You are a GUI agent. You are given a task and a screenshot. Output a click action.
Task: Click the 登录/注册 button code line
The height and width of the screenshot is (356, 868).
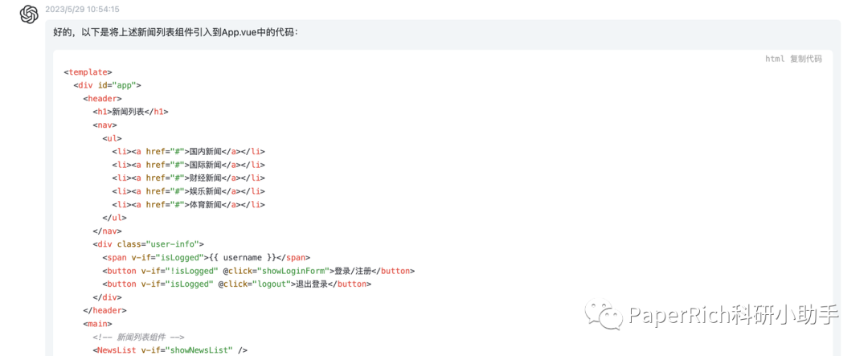click(258, 271)
